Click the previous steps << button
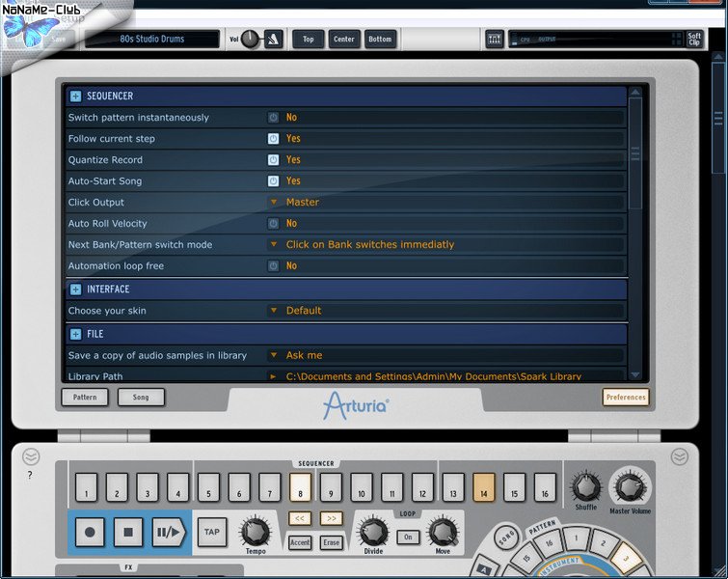Image resolution: width=728 pixels, height=579 pixels. [301, 518]
